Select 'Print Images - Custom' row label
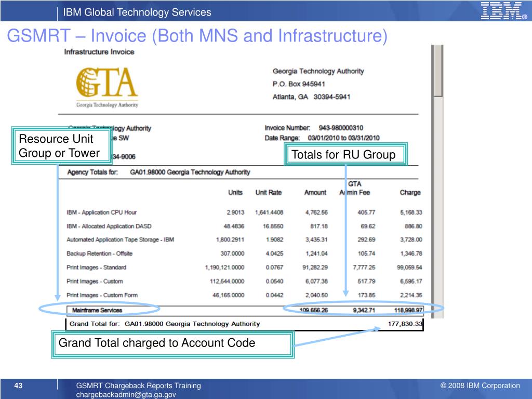Viewport: 532px width, 399px height. pyautogui.click(x=95, y=281)
